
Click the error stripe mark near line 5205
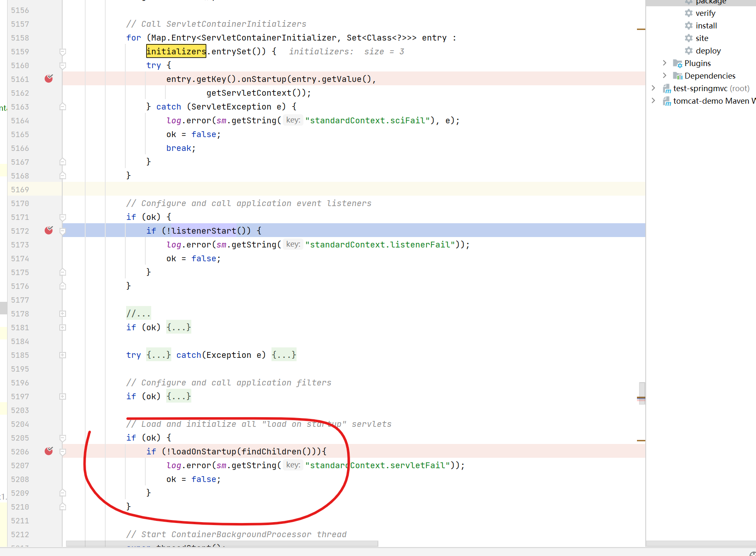pyautogui.click(x=641, y=440)
